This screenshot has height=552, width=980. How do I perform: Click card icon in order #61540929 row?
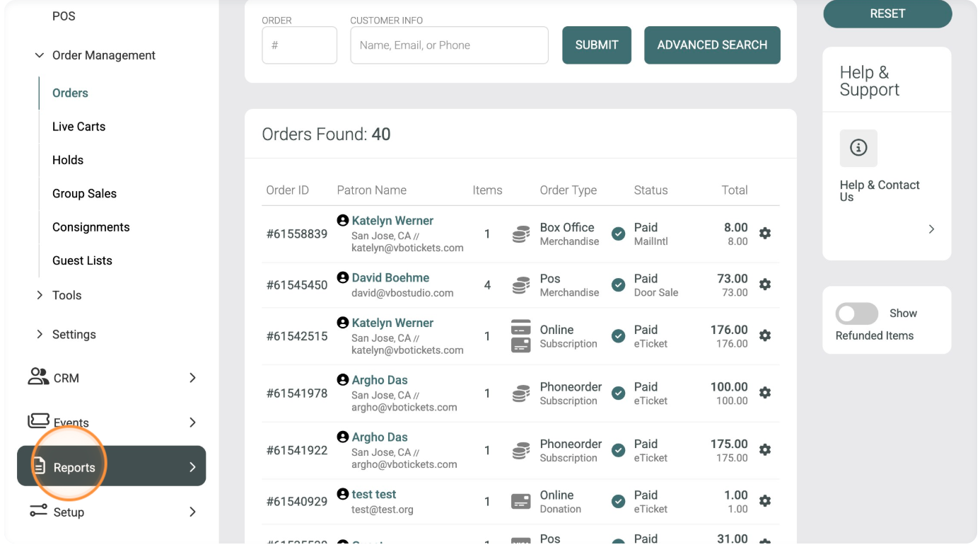tap(521, 502)
